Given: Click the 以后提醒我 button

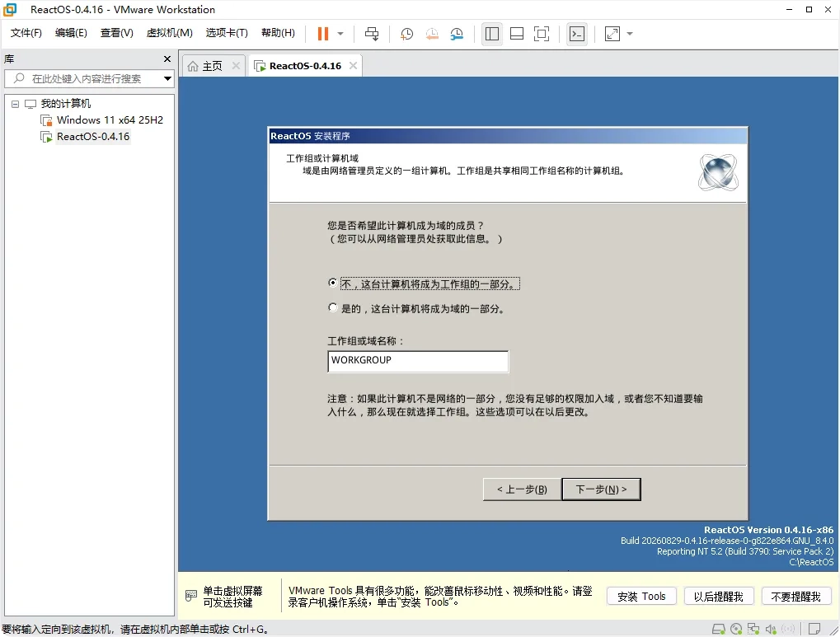Looking at the screenshot, I should [x=718, y=597].
